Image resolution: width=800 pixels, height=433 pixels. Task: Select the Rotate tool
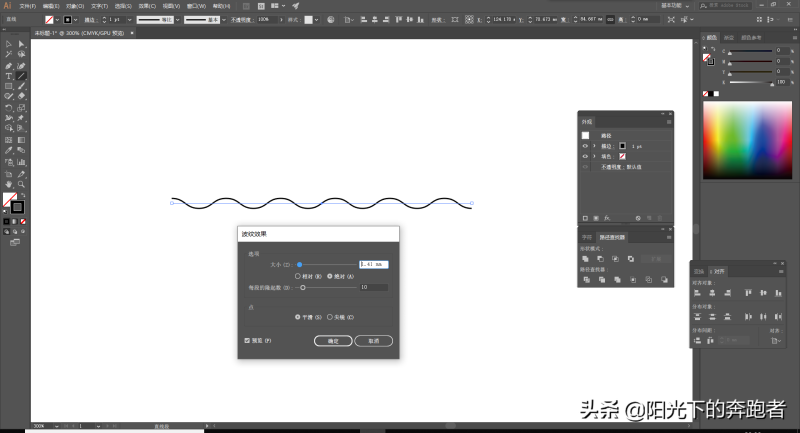coord(8,108)
